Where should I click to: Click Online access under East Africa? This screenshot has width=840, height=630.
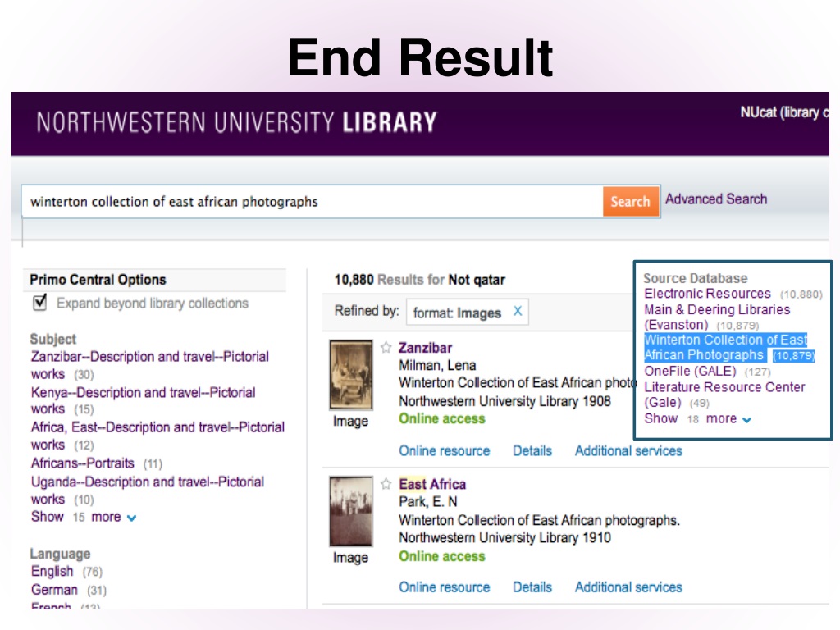pyautogui.click(x=442, y=556)
